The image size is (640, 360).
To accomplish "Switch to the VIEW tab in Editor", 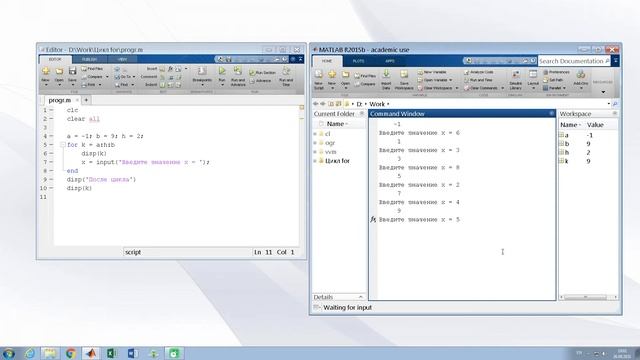I will click(x=122, y=60).
